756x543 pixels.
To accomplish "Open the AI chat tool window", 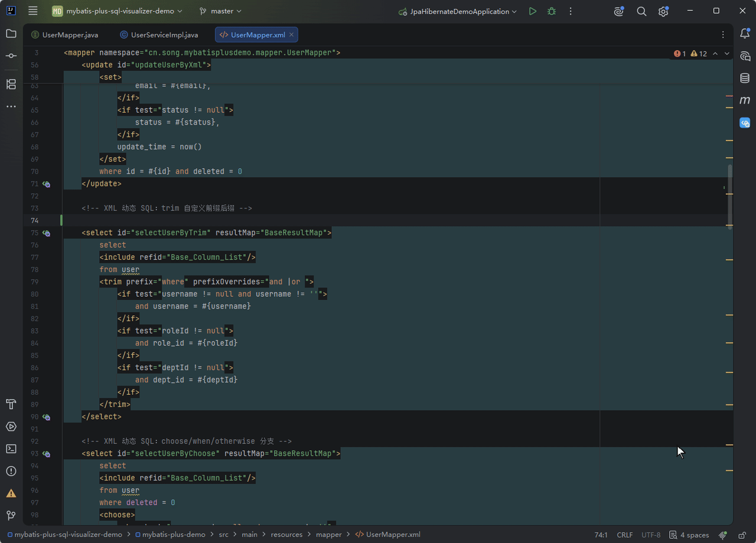I will [745, 56].
